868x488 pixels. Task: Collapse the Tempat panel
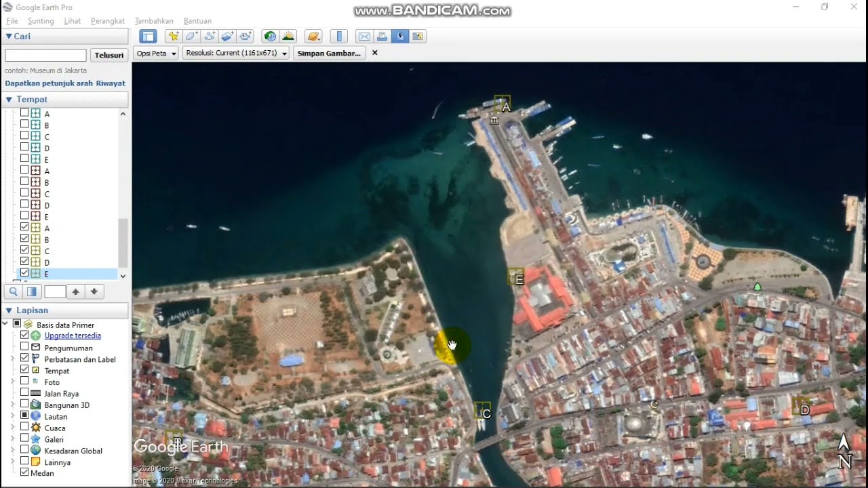coord(9,100)
